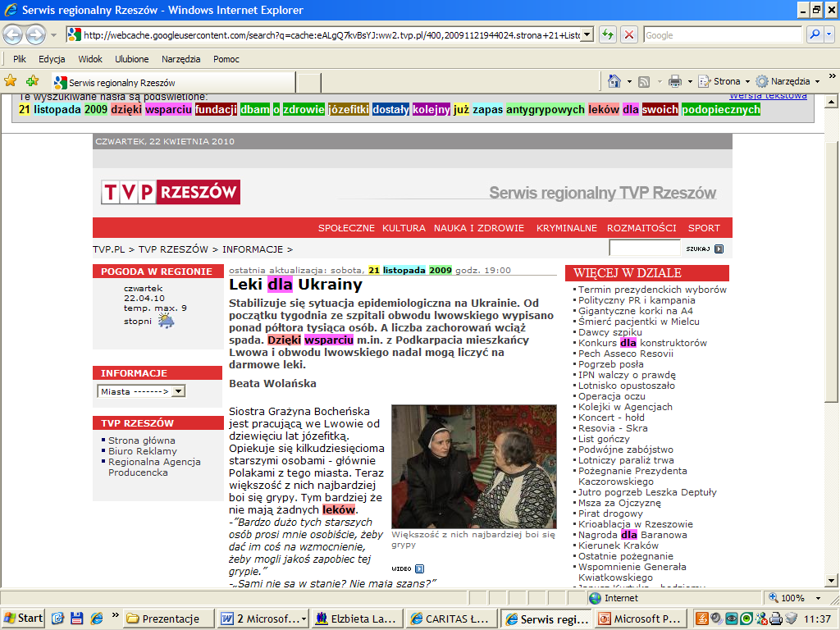Image resolution: width=840 pixels, height=630 pixels.
Task: Open the Miasta city selection dropdown
Action: pyautogui.click(x=141, y=391)
